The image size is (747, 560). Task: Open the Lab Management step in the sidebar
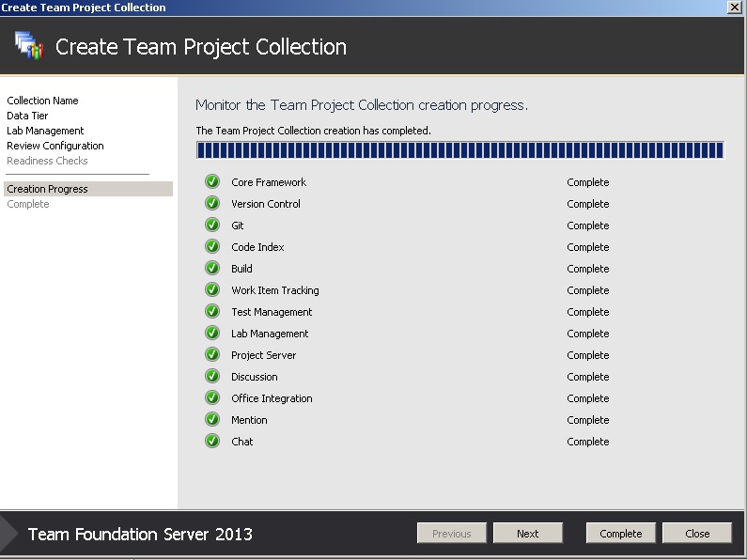(45, 131)
